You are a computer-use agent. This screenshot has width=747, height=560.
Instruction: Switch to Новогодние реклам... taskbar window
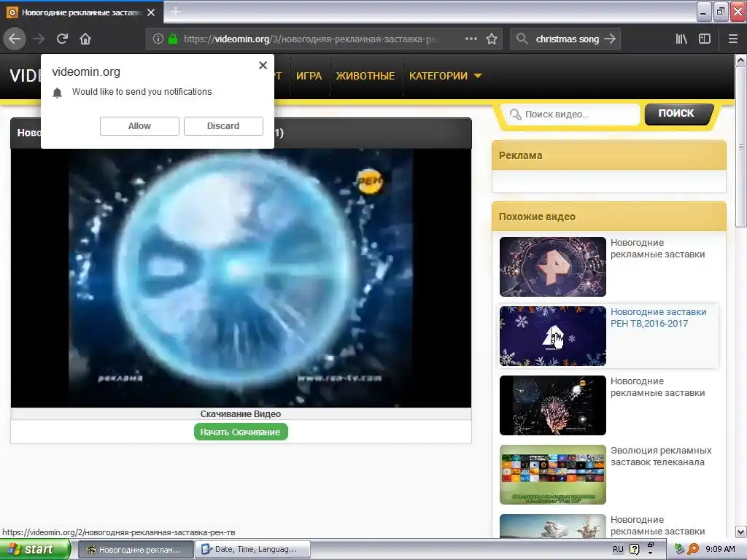[x=135, y=550]
